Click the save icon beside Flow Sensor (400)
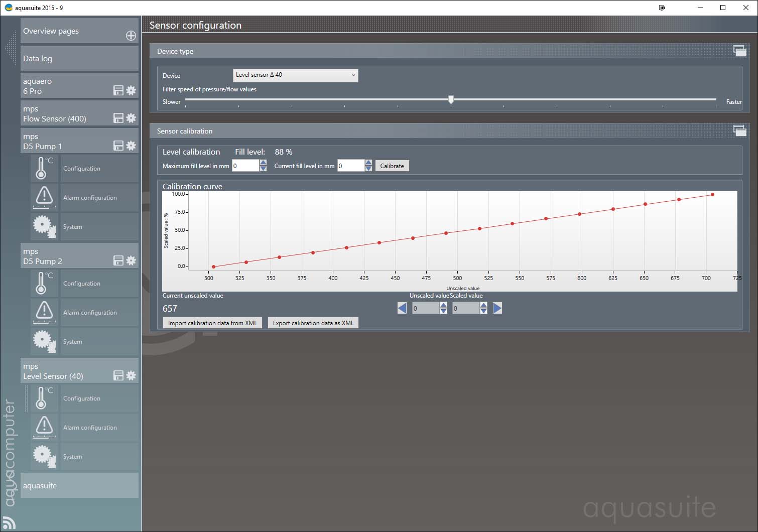The height and width of the screenshot is (532, 758). coord(118,118)
